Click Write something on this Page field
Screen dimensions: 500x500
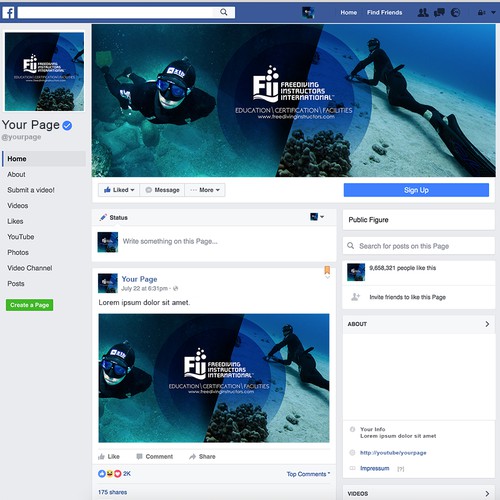coord(170,241)
